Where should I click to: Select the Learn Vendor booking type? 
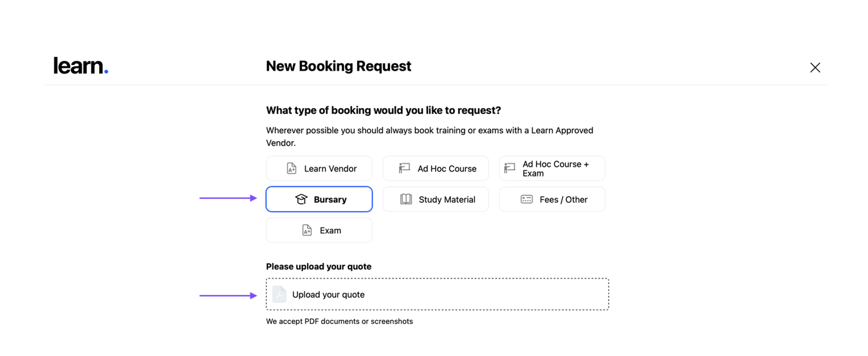tap(319, 168)
